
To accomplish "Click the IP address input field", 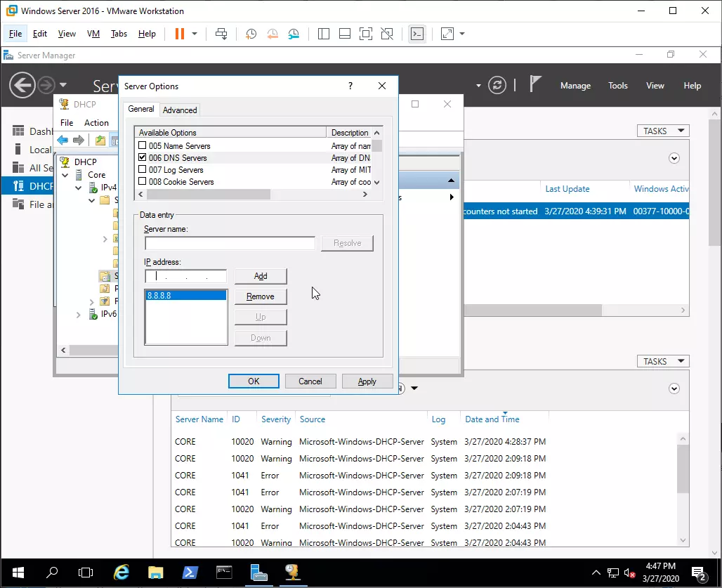I will 185,276.
